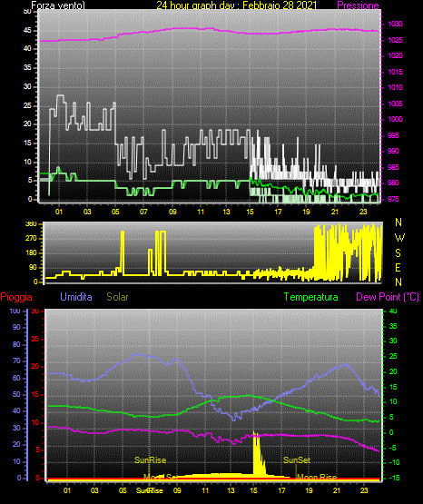Image resolution: width=423 pixels, height=504 pixels.
Task: Click the Dew Point (°C) legend label
Action: click(388, 297)
